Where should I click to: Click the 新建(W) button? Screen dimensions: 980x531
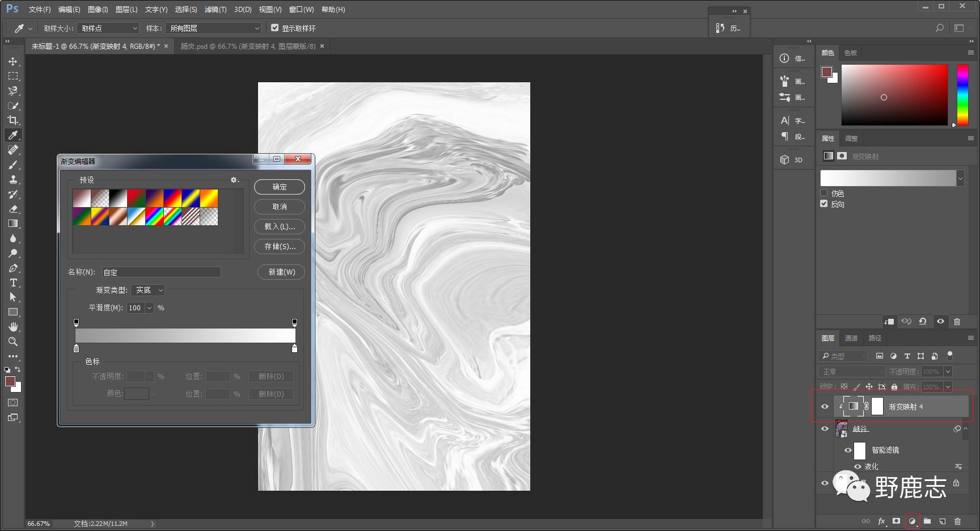tap(281, 272)
